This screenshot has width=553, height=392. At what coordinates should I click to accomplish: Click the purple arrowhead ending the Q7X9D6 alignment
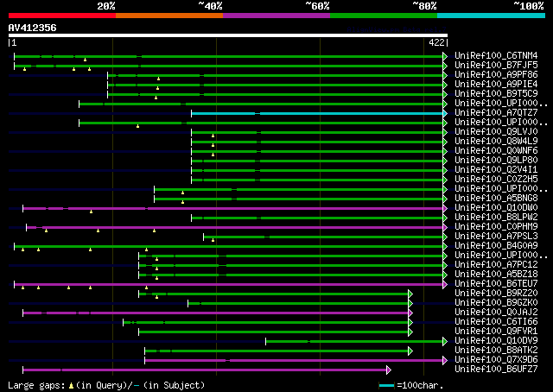point(445,361)
